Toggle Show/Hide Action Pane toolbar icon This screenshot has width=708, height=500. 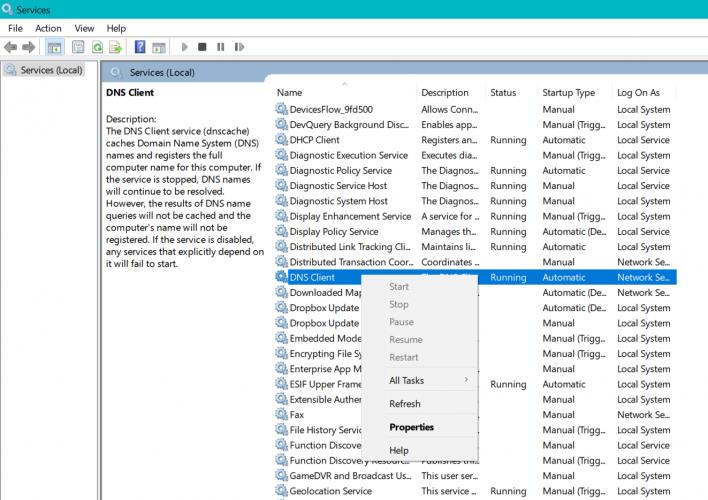click(160, 47)
